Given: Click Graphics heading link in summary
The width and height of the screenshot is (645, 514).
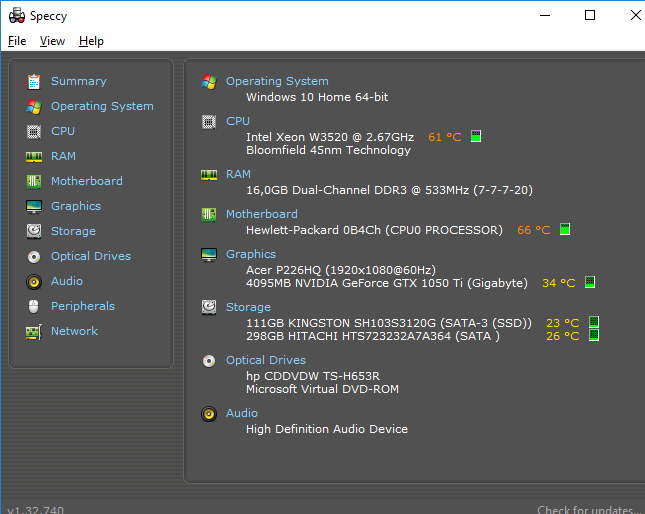Looking at the screenshot, I should (251, 254).
